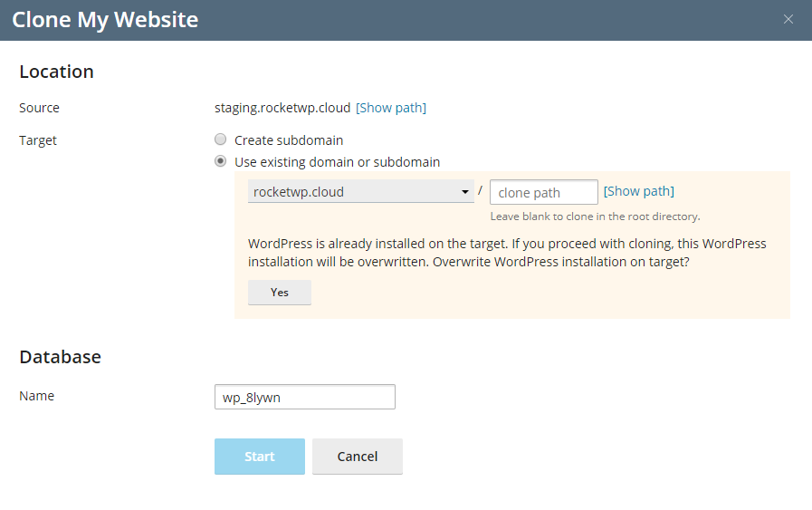
Task: Click the Source field label
Action: pos(39,108)
